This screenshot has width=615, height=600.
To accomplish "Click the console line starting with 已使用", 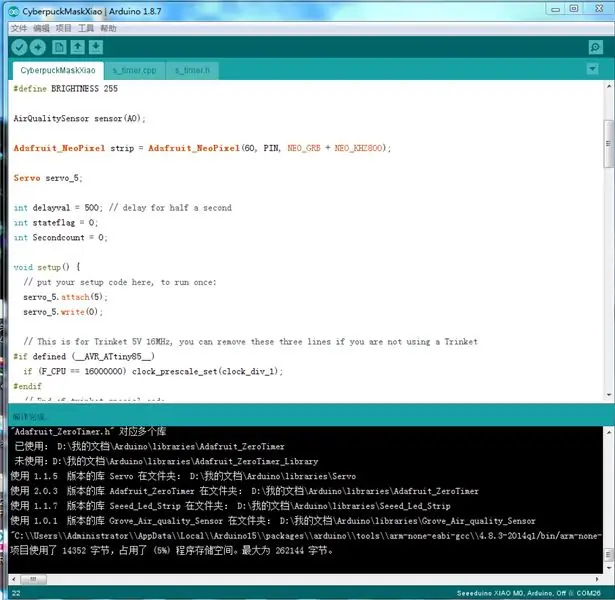I will (x=149, y=447).
